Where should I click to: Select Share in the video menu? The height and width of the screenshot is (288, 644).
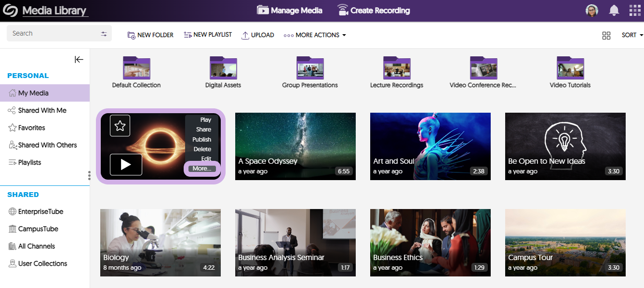click(x=203, y=130)
